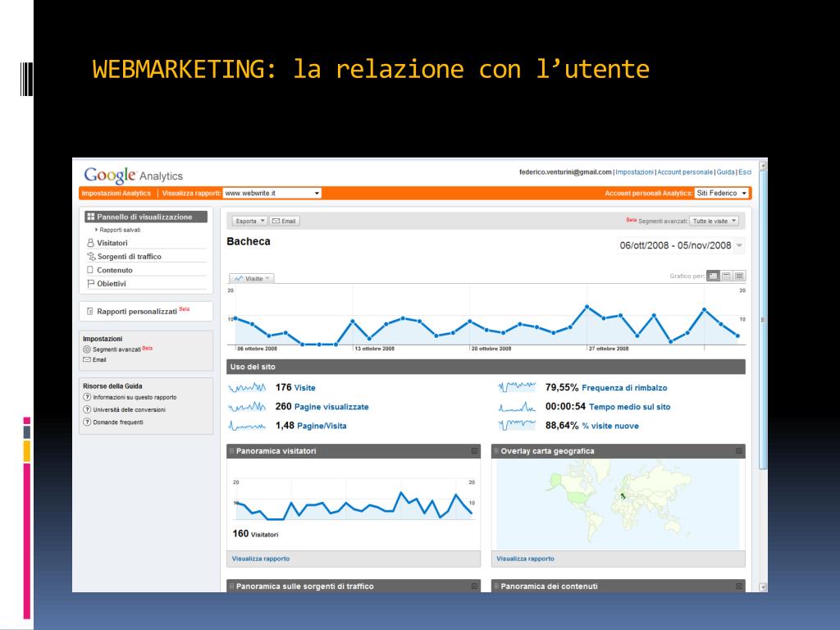Open Pannello di visualizzazione dashboard
Screen dimensions: 840x630
click(x=146, y=217)
